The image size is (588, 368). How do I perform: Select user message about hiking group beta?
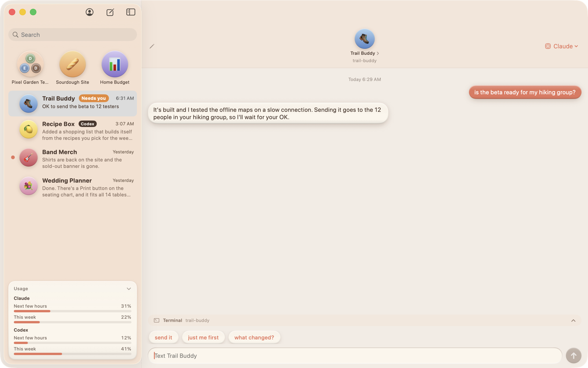525,92
